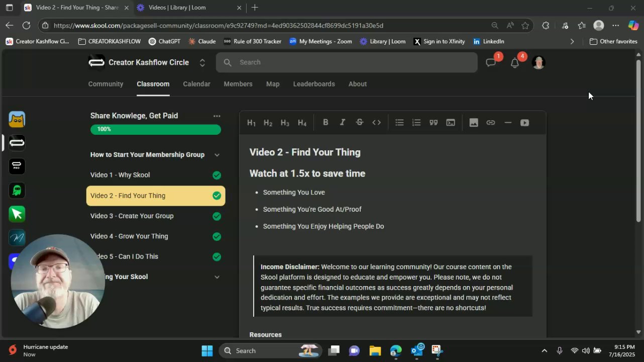Apply Heading 1 style
The image size is (644, 362).
[x=251, y=122]
